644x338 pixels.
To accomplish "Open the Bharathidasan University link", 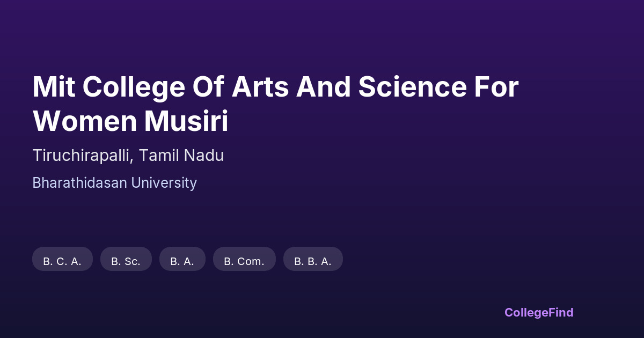I will pyautogui.click(x=114, y=183).
